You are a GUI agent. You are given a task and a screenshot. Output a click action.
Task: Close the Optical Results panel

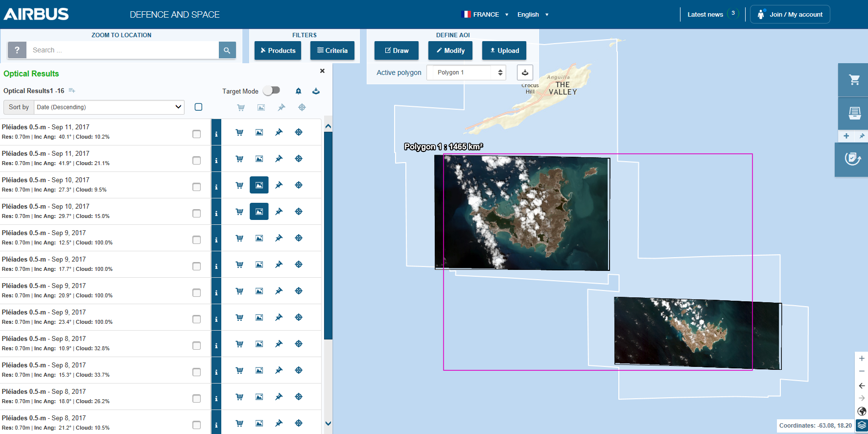pyautogui.click(x=322, y=71)
